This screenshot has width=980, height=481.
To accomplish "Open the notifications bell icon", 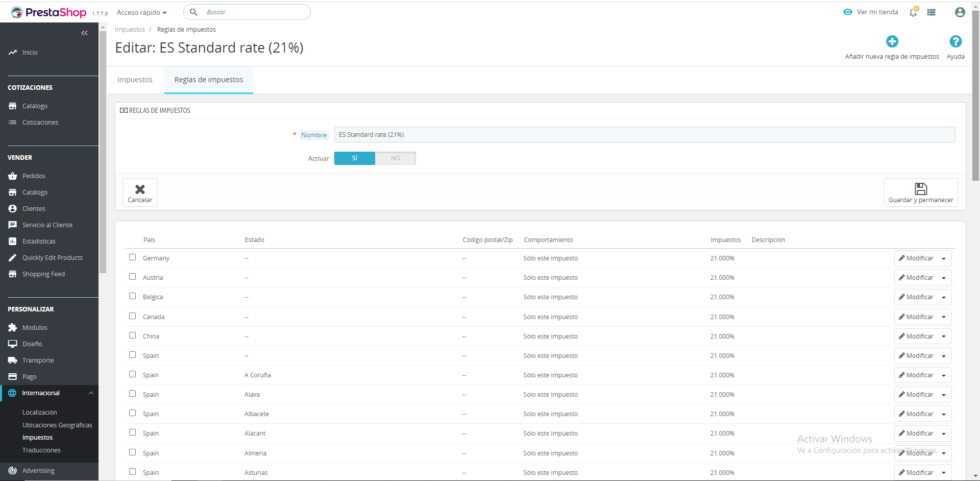I will tap(913, 12).
